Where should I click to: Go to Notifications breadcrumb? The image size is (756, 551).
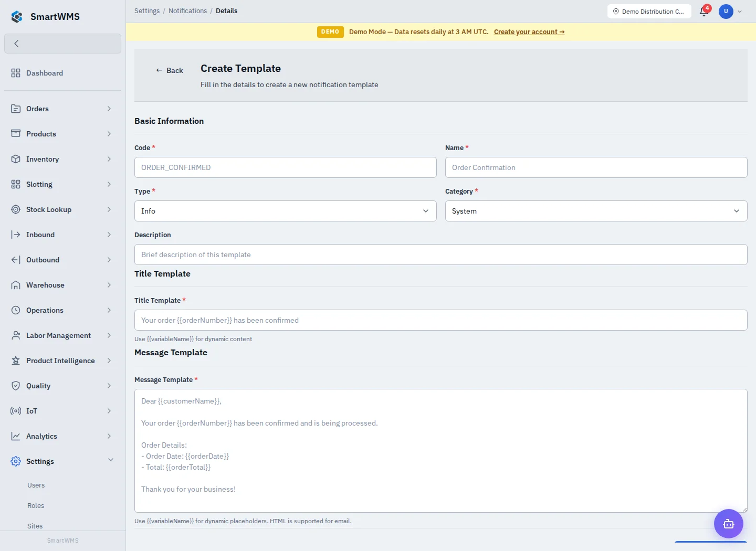[188, 10]
